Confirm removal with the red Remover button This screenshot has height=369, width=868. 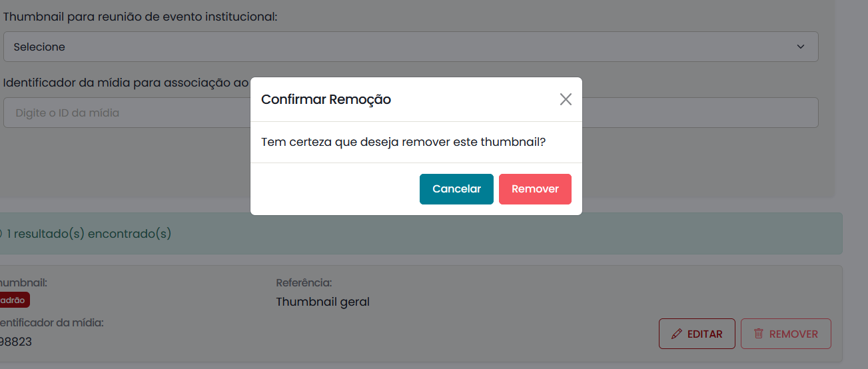point(535,189)
